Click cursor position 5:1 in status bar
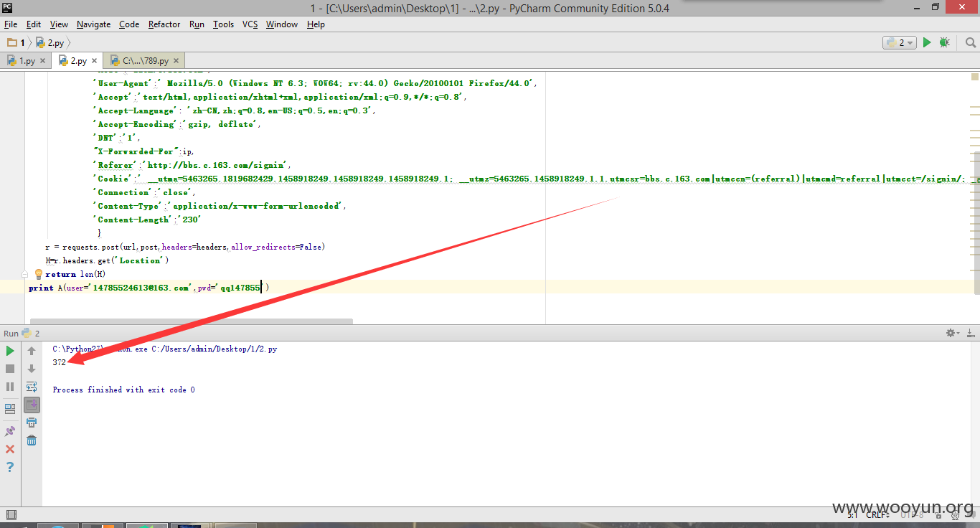 pos(852,514)
